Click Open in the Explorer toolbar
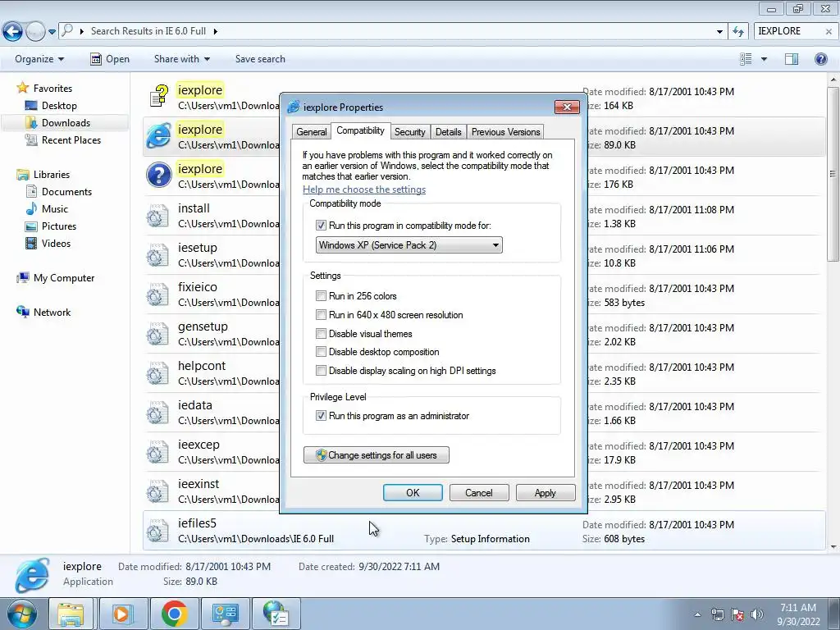The image size is (840, 630). (110, 59)
